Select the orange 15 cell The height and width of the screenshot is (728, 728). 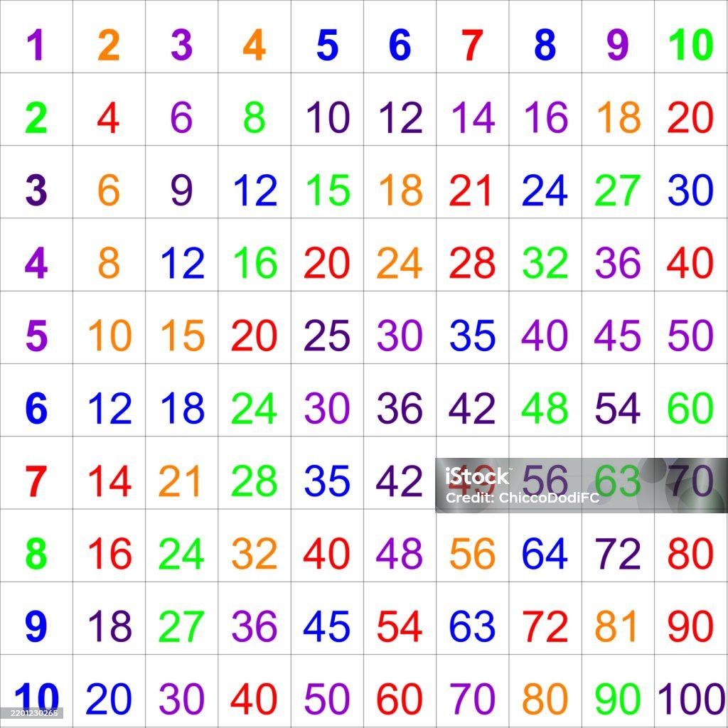point(183,336)
